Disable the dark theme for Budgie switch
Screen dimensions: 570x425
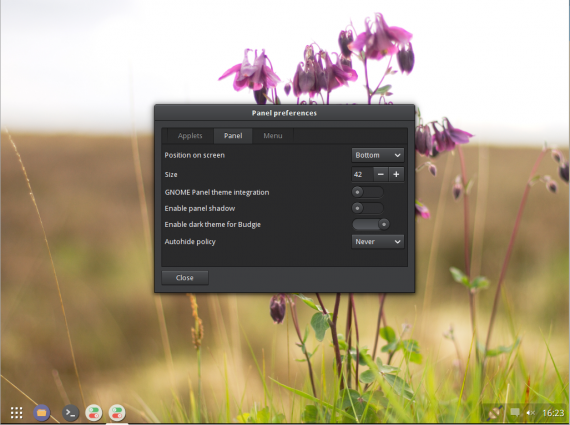[x=371, y=224]
